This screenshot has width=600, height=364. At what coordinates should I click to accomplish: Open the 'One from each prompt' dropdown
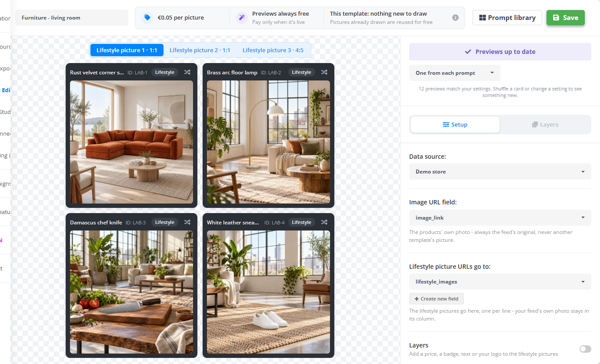point(454,73)
